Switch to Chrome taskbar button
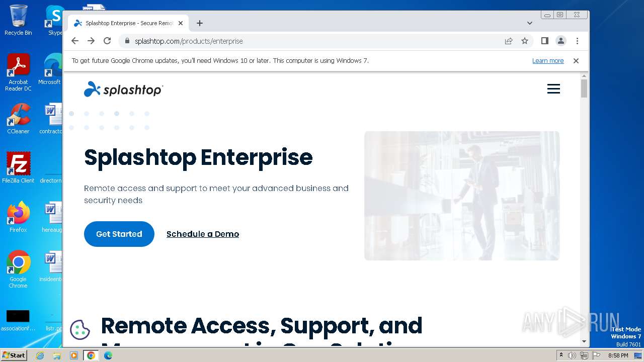Screen dimensions: 644x362 pos(91,355)
